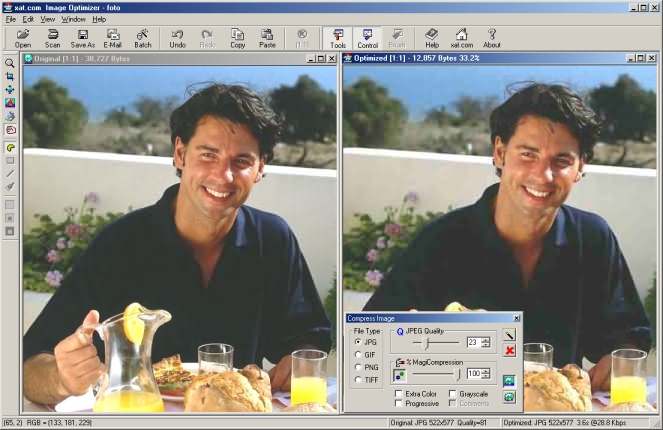Viewport: 663px width, 430px height.
Task: Click the Undo toolbar button
Action: pos(177,38)
